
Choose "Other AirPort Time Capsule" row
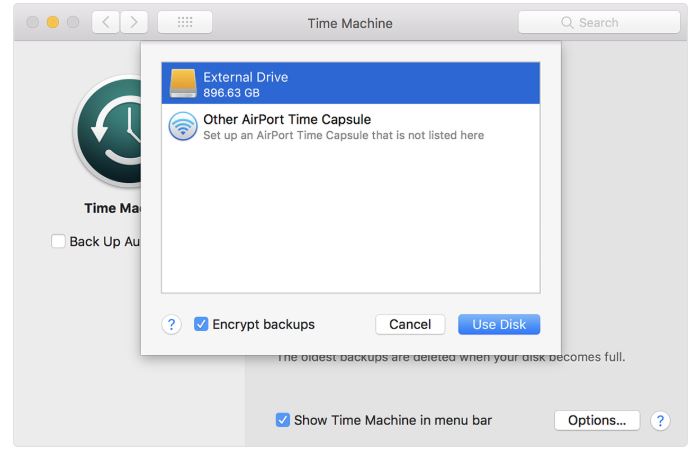coord(351,126)
